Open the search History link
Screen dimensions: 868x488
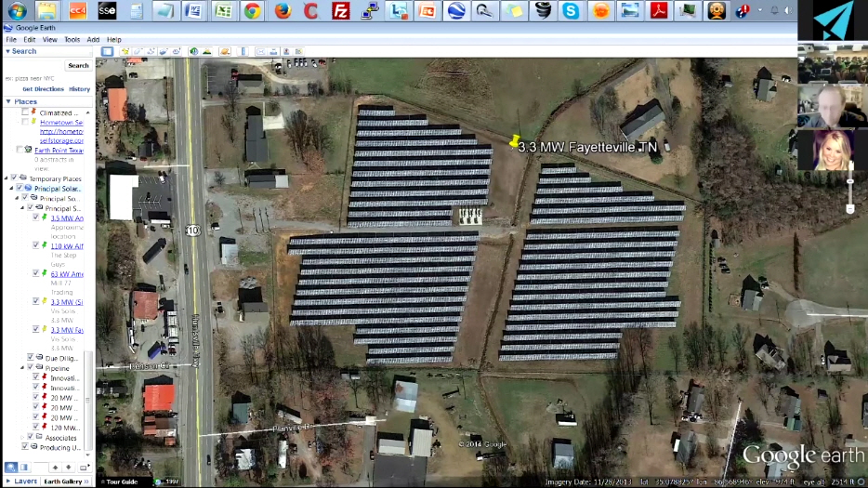pyautogui.click(x=79, y=88)
